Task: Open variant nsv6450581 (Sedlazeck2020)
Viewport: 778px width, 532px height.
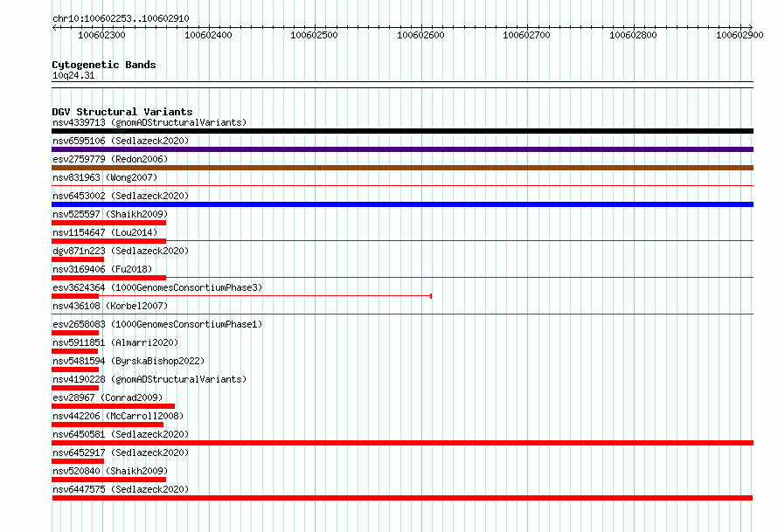Action: pyautogui.click(x=121, y=434)
